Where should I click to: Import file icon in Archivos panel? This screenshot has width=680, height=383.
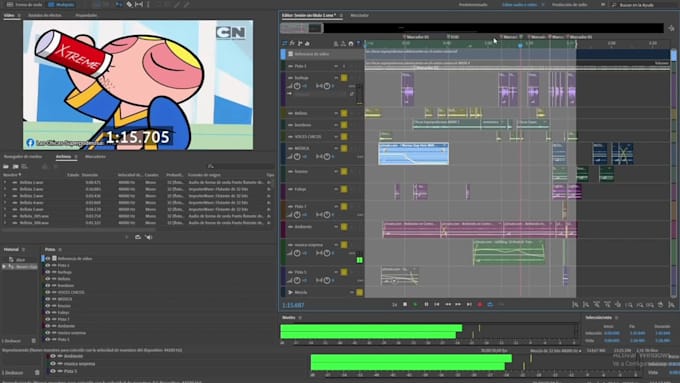(16, 166)
